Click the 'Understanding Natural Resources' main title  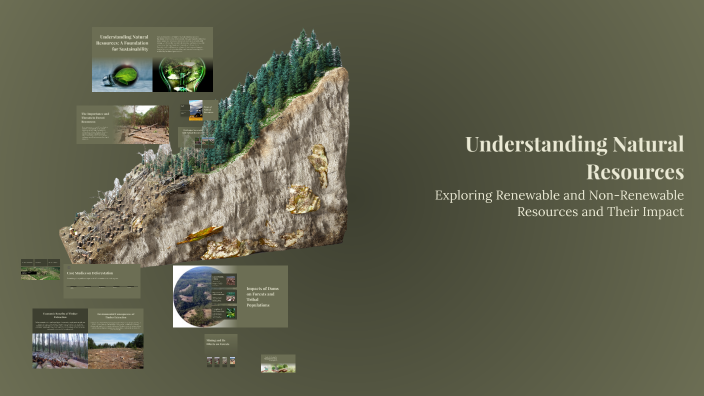point(575,158)
